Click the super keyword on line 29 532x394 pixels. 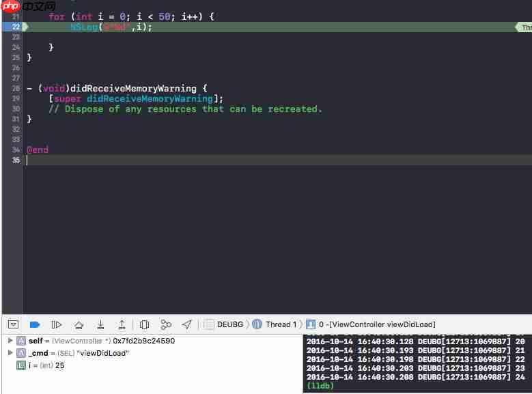tap(68, 99)
